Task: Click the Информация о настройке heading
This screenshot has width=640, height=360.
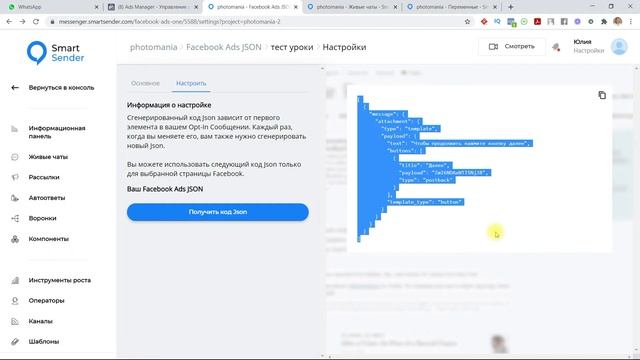Action: [169, 105]
